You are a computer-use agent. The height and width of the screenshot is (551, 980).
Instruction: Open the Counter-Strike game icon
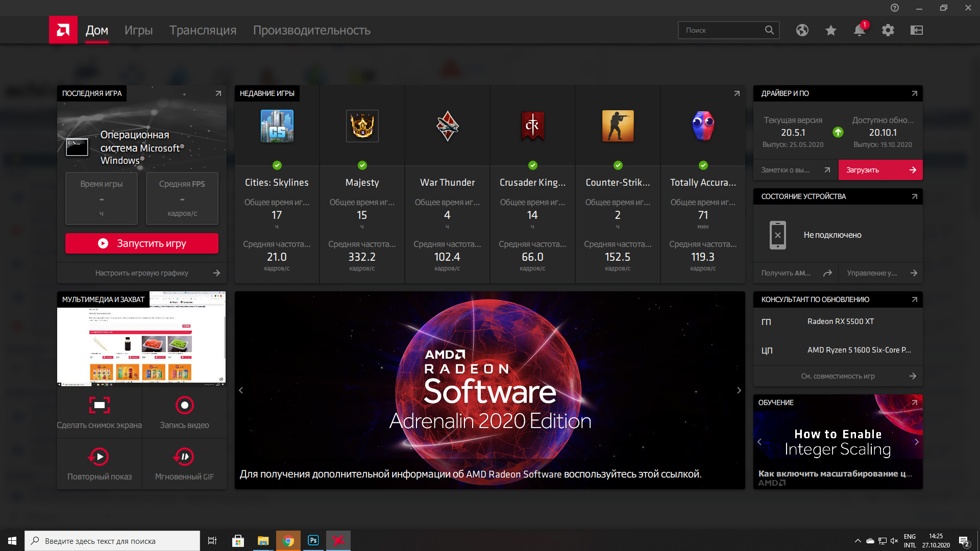618,126
